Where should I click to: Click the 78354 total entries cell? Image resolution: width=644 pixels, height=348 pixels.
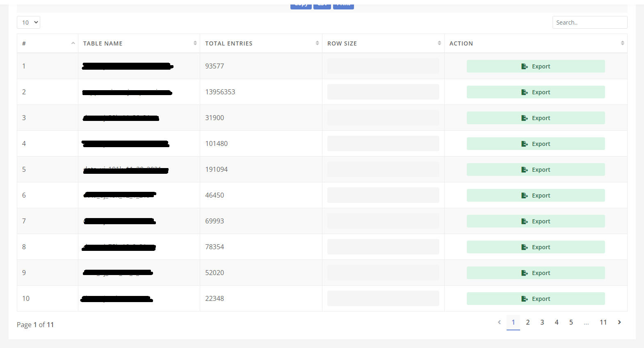click(261, 247)
